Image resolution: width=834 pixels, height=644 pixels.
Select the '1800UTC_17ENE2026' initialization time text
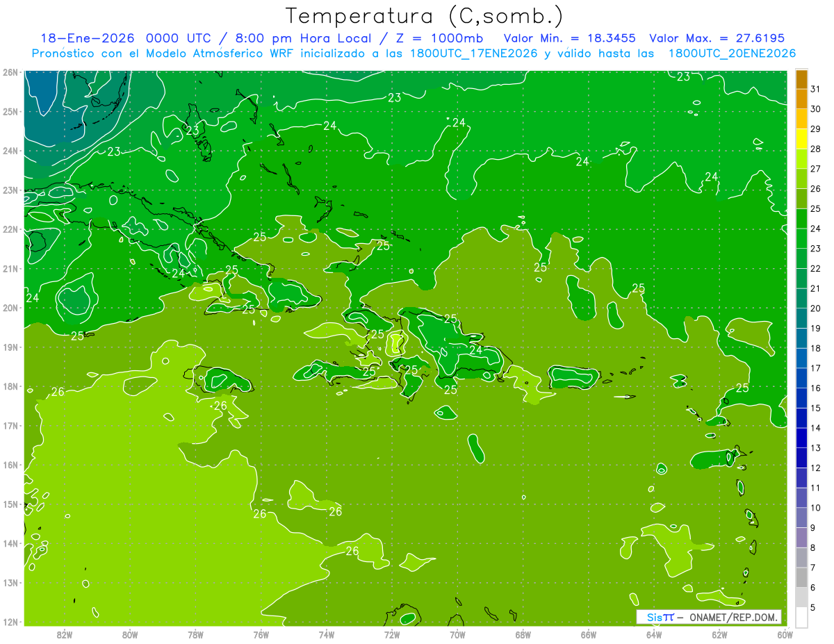coord(474,53)
